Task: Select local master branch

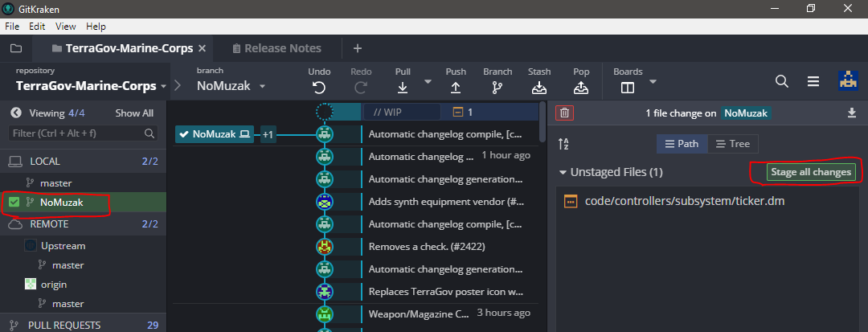Action: pos(55,183)
